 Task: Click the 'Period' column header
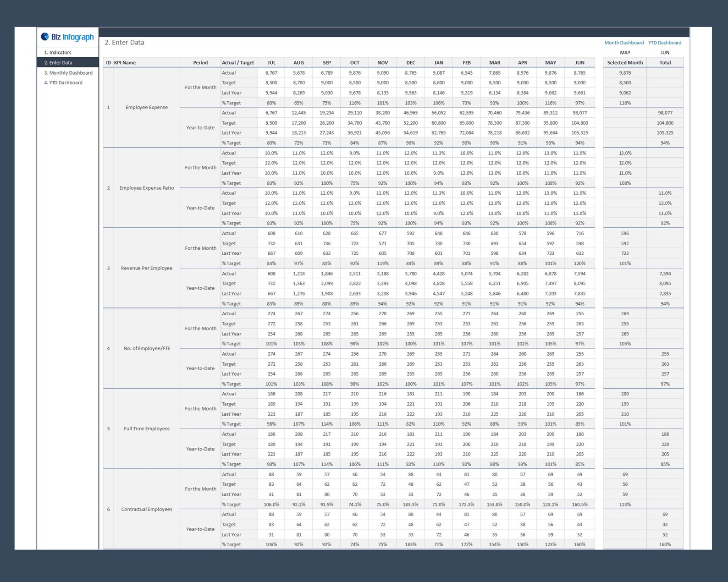[x=200, y=62]
